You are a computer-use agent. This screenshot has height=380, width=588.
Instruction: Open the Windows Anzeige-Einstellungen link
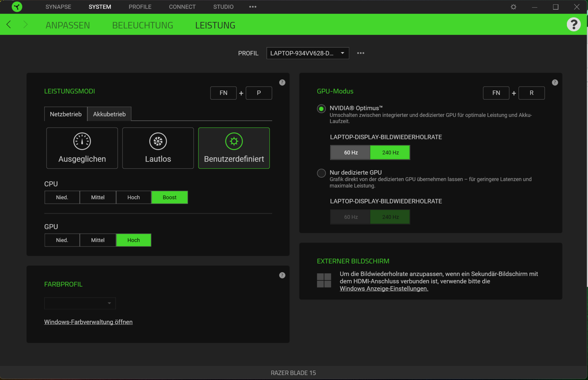[x=384, y=288]
